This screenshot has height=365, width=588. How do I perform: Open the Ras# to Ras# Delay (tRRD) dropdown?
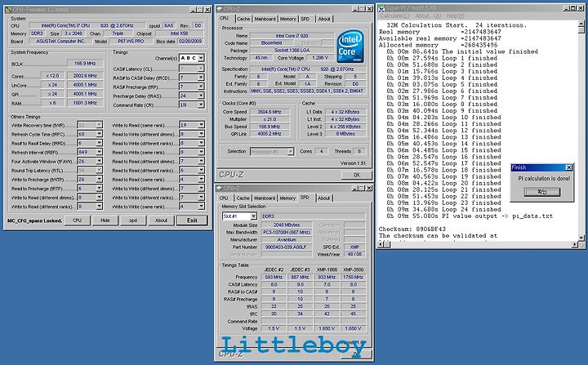point(99,143)
